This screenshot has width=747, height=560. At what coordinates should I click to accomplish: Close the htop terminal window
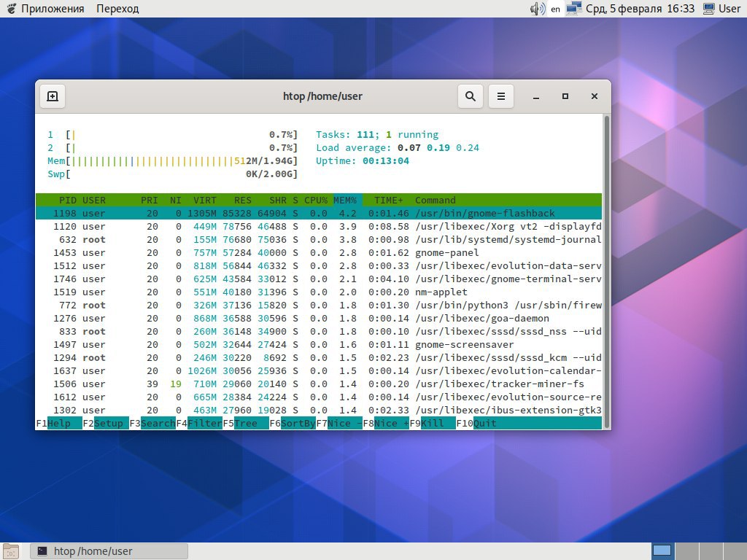tap(594, 96)
